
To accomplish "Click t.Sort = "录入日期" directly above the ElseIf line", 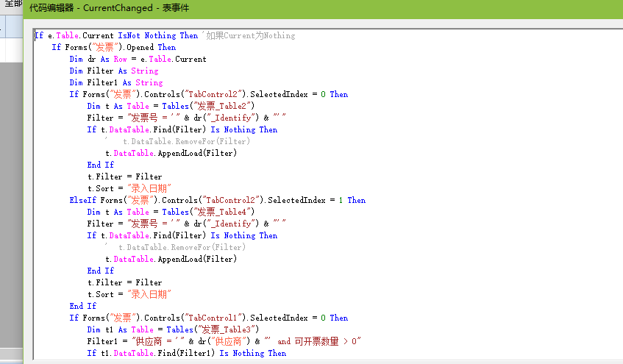I will pos(129,188).
